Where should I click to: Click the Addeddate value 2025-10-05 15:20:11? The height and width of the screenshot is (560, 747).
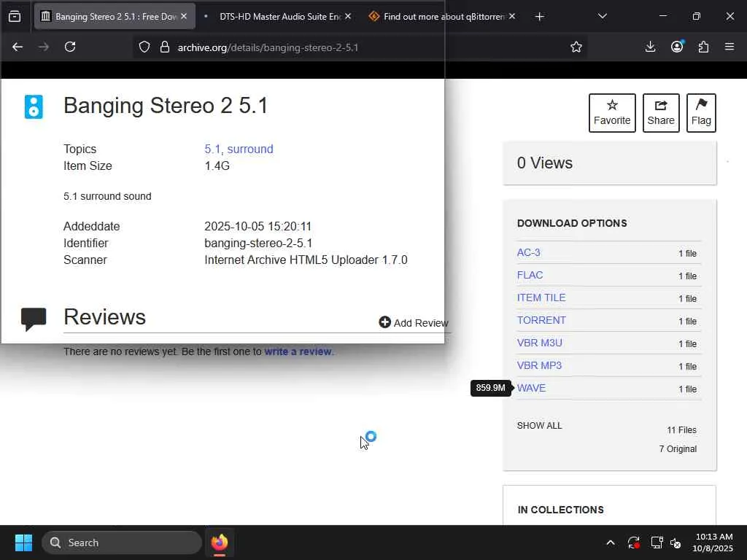(x=258, y=226)
